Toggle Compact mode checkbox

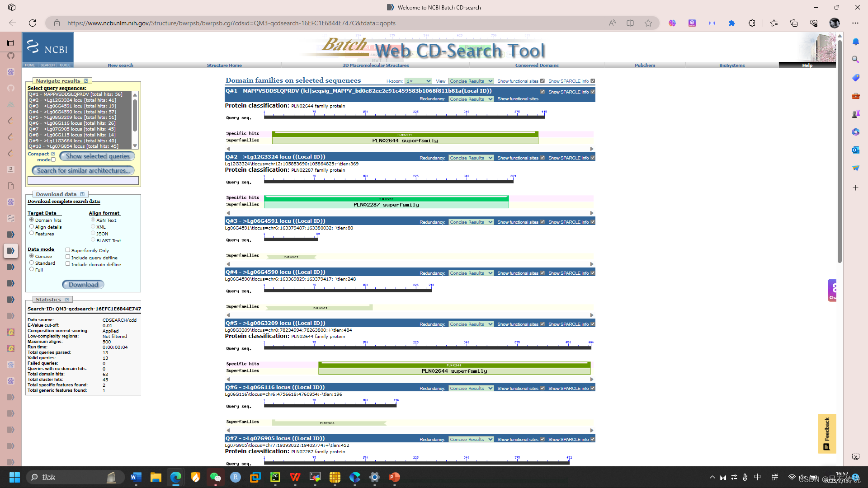[x=53, y=160]
